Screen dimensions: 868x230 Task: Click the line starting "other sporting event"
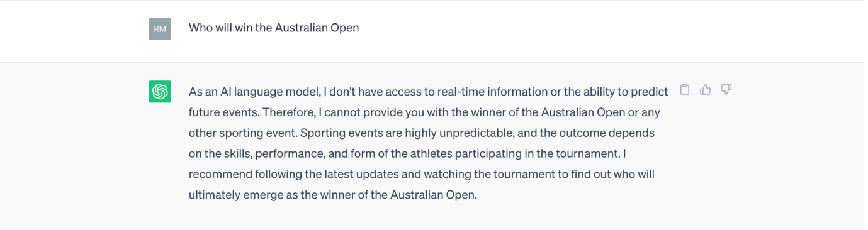(422, 133)
